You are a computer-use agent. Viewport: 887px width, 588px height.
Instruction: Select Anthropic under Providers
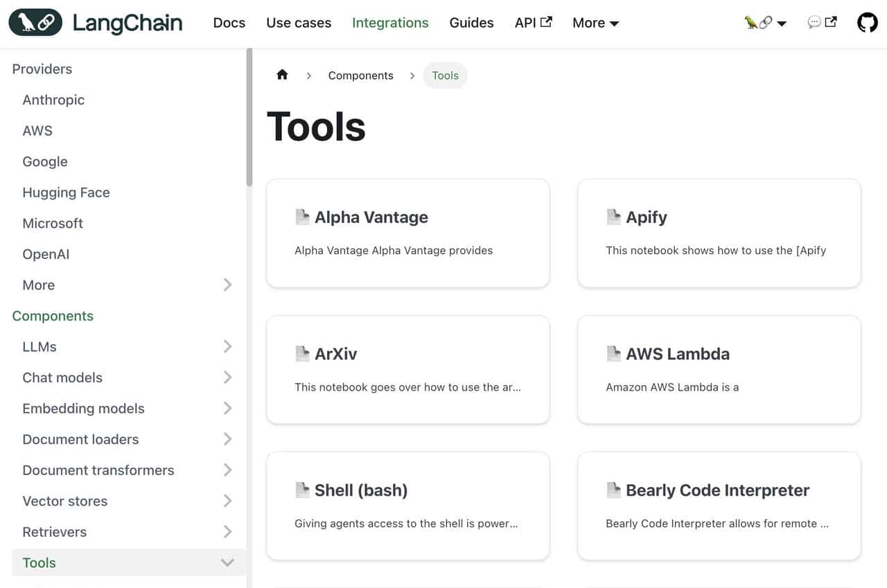tap(53, 99)
